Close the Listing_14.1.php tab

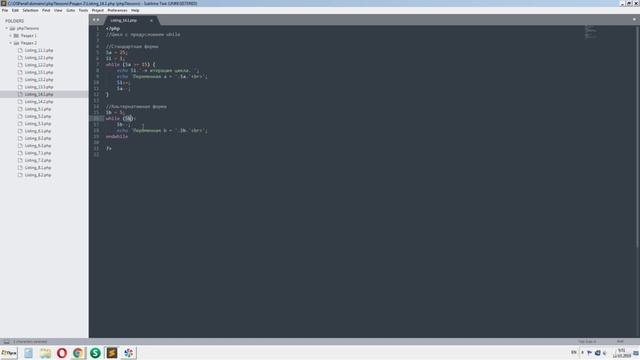[151, 20]
